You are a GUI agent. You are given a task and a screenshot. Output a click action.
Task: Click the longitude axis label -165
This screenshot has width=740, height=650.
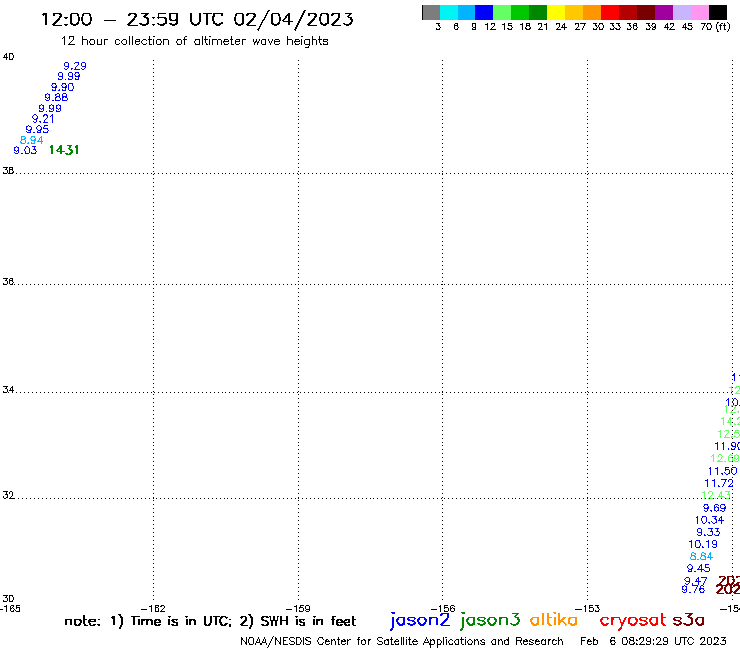(x=10, y=609)
